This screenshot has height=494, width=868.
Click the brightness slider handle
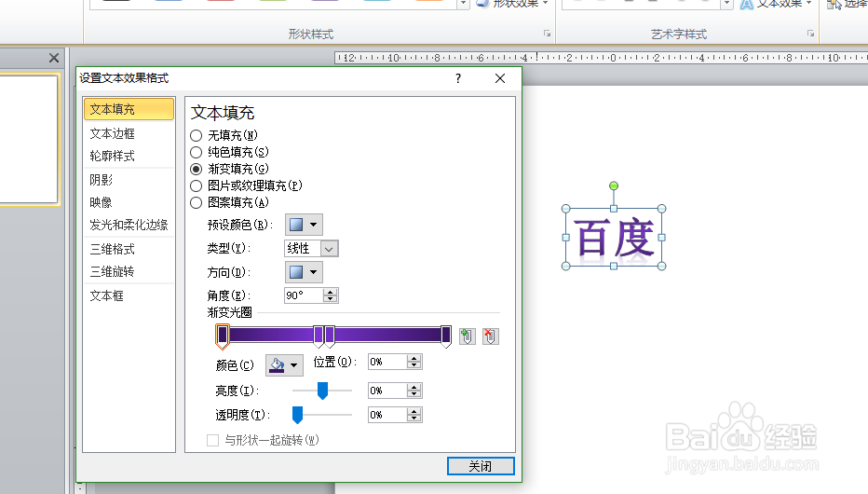[x=322, y=391]
